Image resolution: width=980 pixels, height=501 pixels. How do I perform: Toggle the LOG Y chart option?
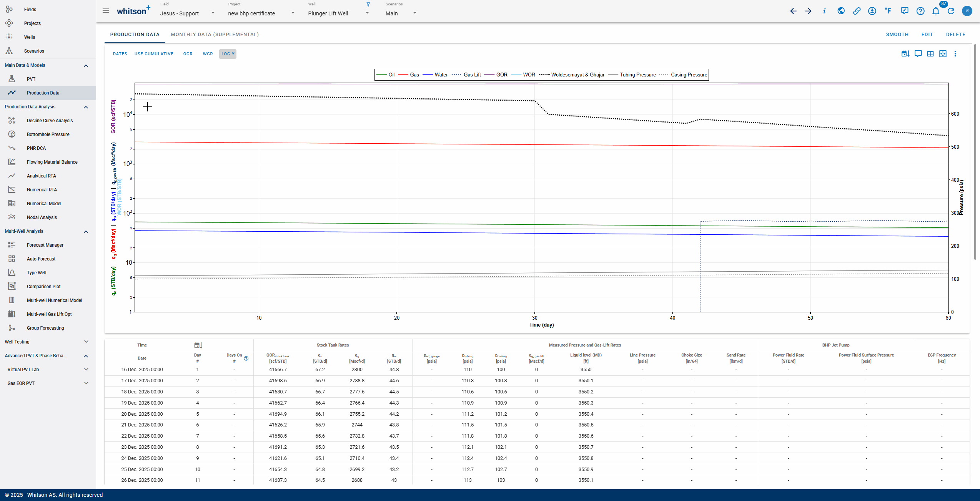(228, 54)
